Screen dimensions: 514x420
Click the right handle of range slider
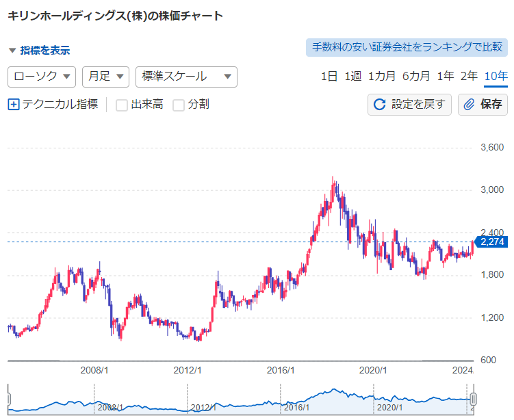point(473,399)
